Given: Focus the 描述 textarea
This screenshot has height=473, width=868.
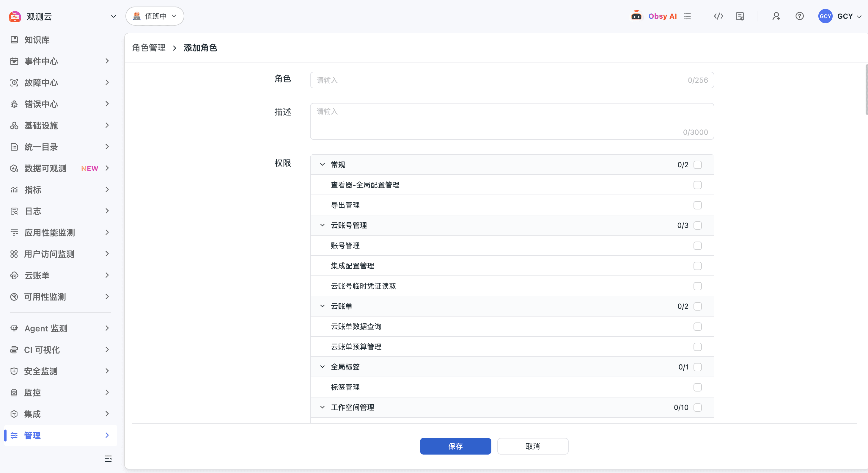Looking at the screenshot, I should tap(512, 121).
